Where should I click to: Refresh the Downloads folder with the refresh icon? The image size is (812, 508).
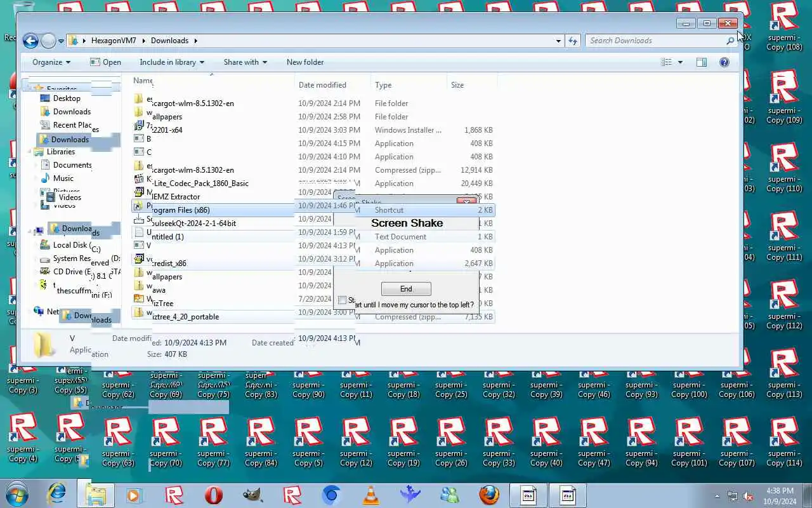pos(573,41)
